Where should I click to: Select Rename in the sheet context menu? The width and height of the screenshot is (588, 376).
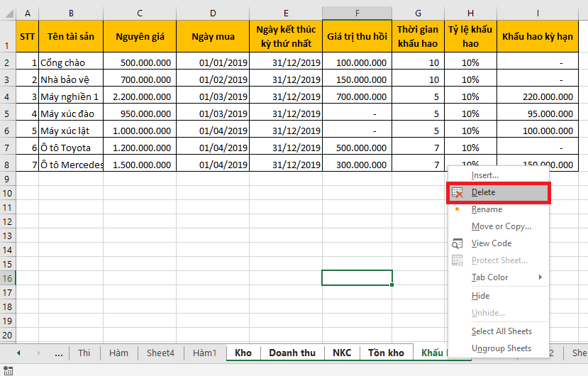point(487,209)
